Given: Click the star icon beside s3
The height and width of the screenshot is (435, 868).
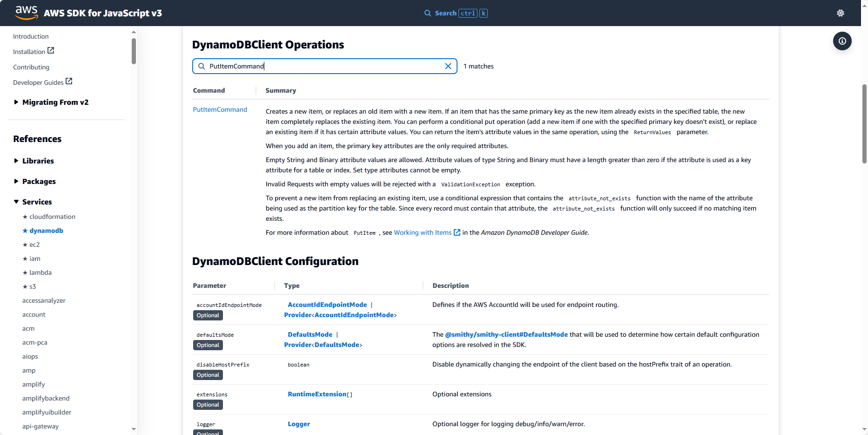Looking at the screenshot, I should click(x=25, y=287).
